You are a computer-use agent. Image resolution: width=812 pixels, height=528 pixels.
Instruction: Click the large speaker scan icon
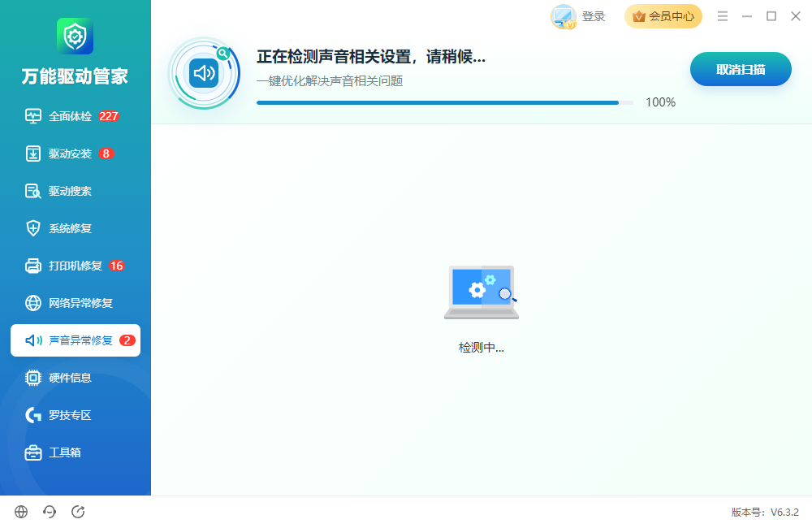(x=205, y=73)
